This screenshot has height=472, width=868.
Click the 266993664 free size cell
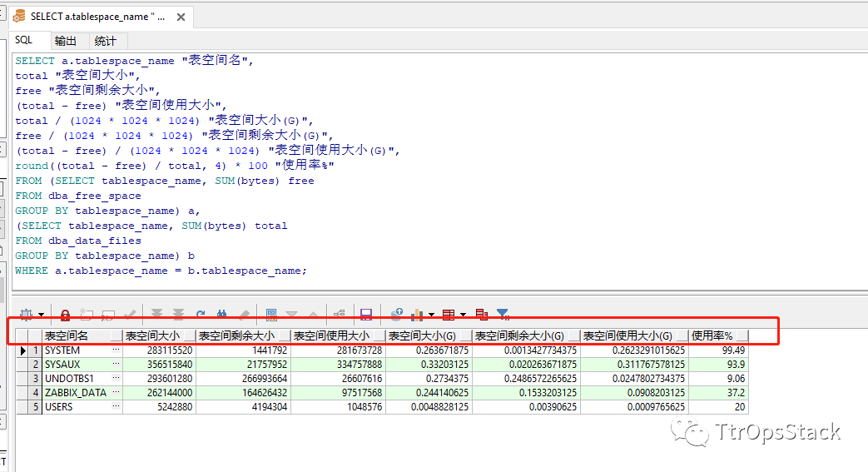(243, 379)
